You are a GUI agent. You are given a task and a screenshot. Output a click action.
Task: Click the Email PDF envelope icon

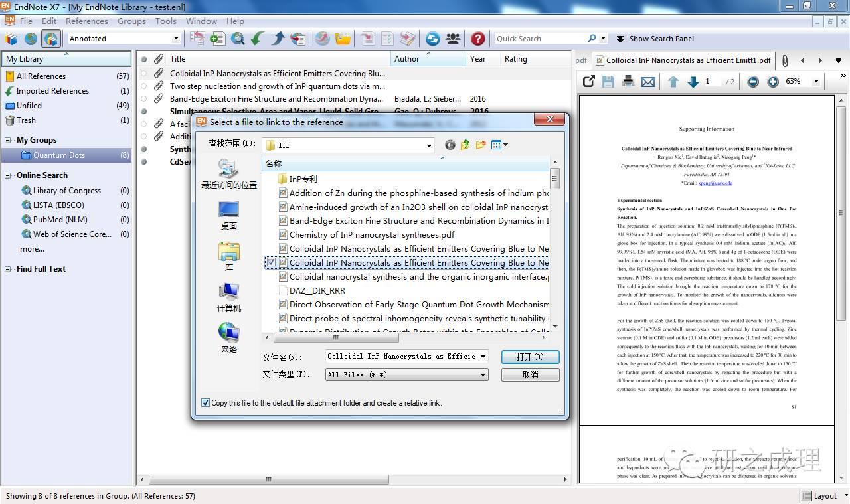[x=648, y=81]
